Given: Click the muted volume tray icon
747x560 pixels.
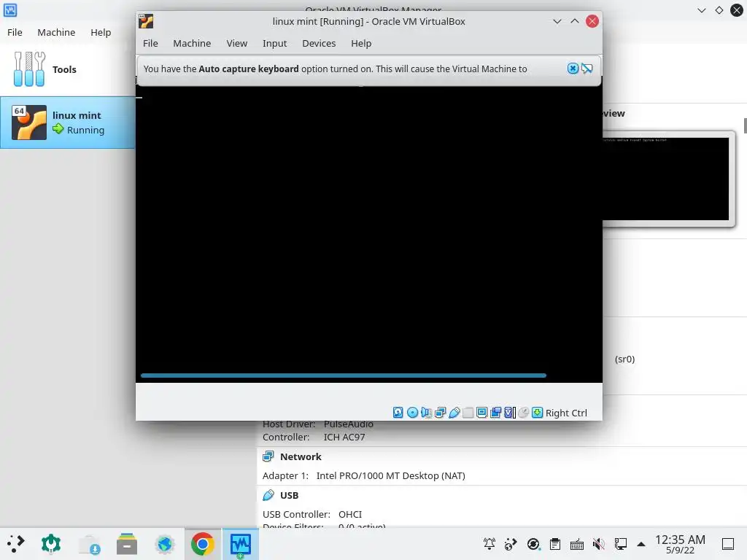Looking at the screenshot, I should click(x=599, y=544).
